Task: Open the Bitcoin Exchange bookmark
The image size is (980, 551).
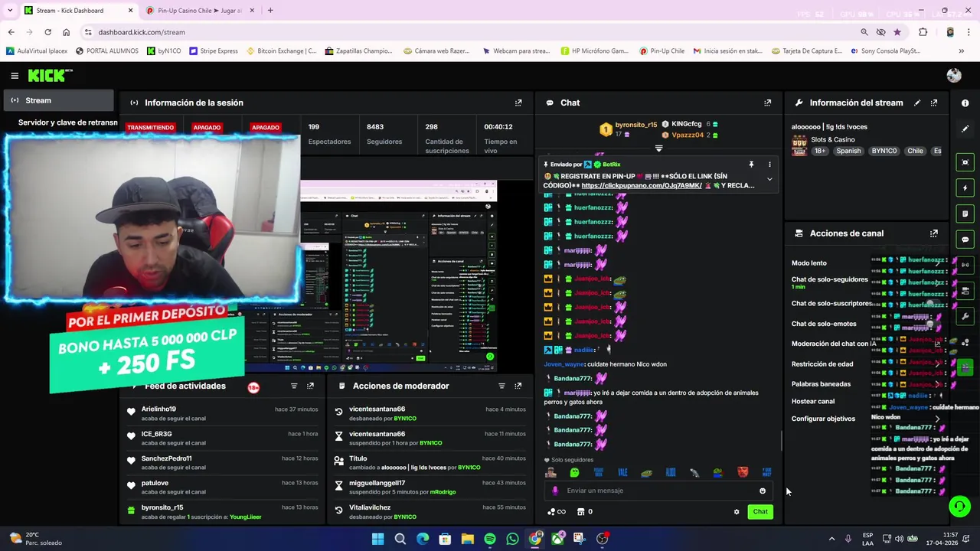Action: tap(281, 51)
